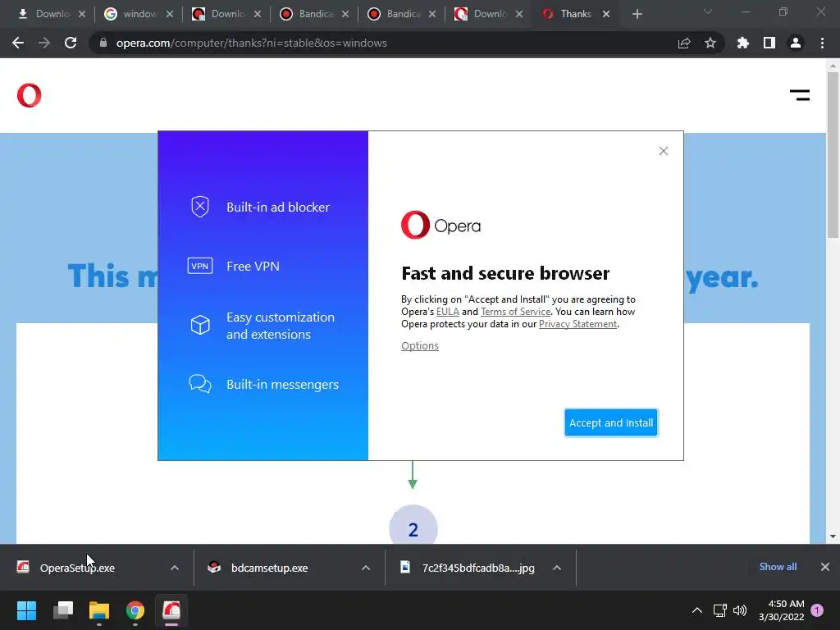This screenshot has height=630, width=840.
Task: Click the page vertical scrollbar
Action: pyautogui.click(x=833, y=155)
